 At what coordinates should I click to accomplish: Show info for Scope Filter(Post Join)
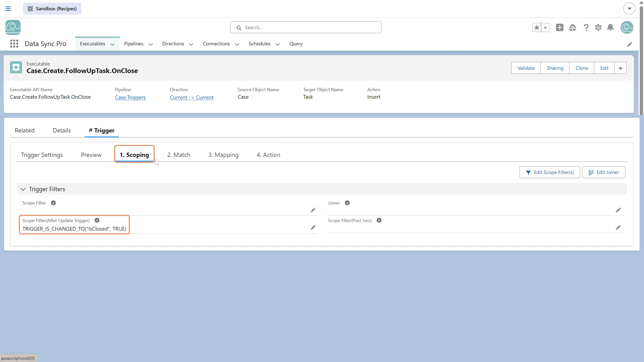[379, 220]
